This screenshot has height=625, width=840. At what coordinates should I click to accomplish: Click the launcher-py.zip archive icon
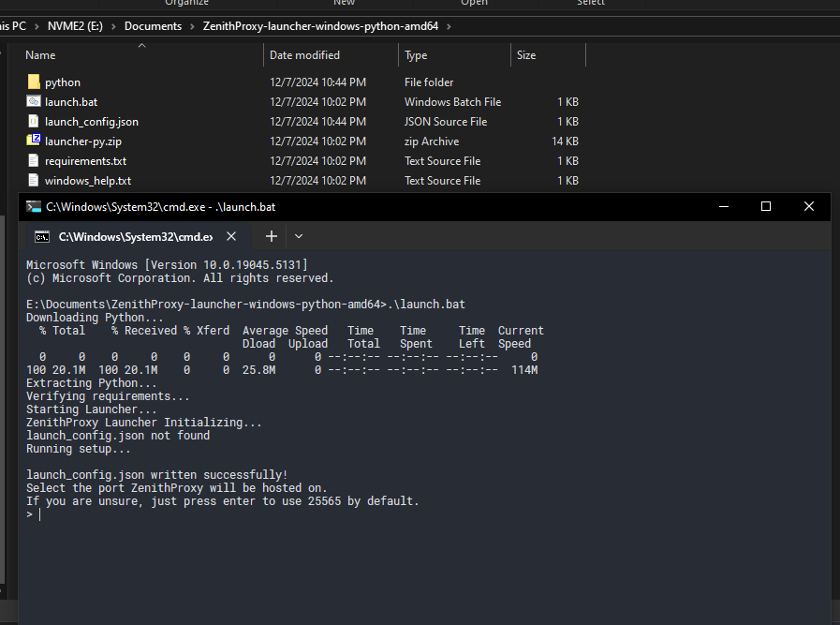point(34,141)
